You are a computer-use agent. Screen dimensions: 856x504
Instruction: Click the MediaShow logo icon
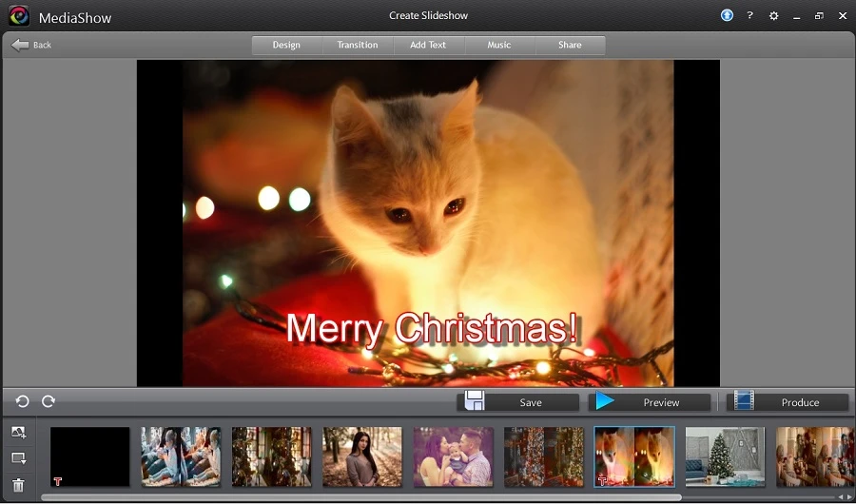tap(18, 16)
